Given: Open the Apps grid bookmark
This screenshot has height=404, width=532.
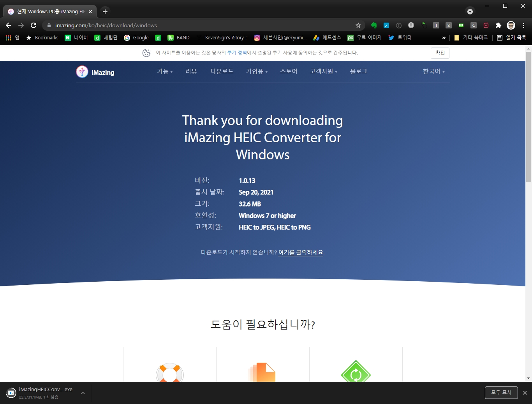Looking at the screenshot, I should (12, 37).
